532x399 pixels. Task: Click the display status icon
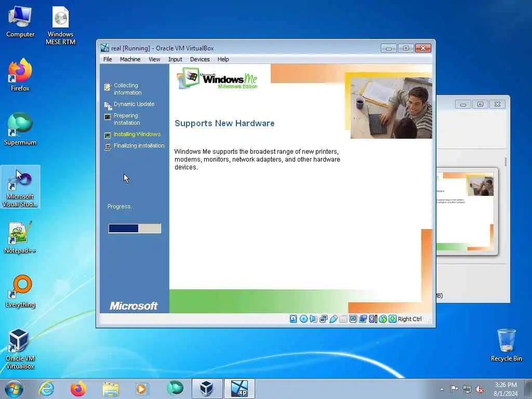[x=353, y=319]
